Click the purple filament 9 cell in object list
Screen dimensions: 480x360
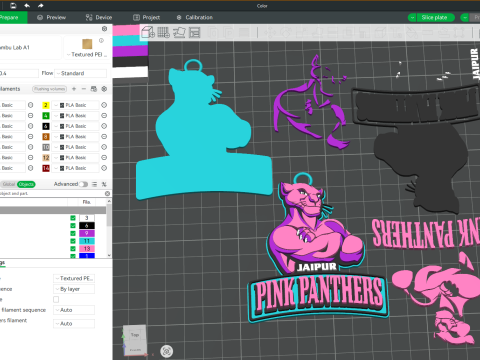pyautogui.click(x=87, y=233)
